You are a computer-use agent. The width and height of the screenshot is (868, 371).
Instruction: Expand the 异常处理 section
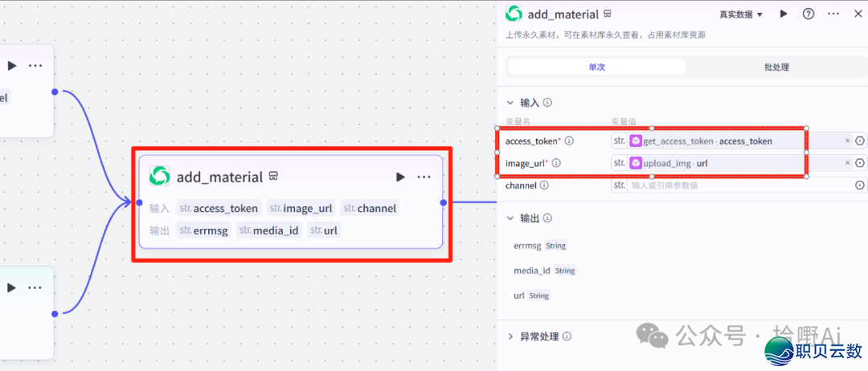510,336
